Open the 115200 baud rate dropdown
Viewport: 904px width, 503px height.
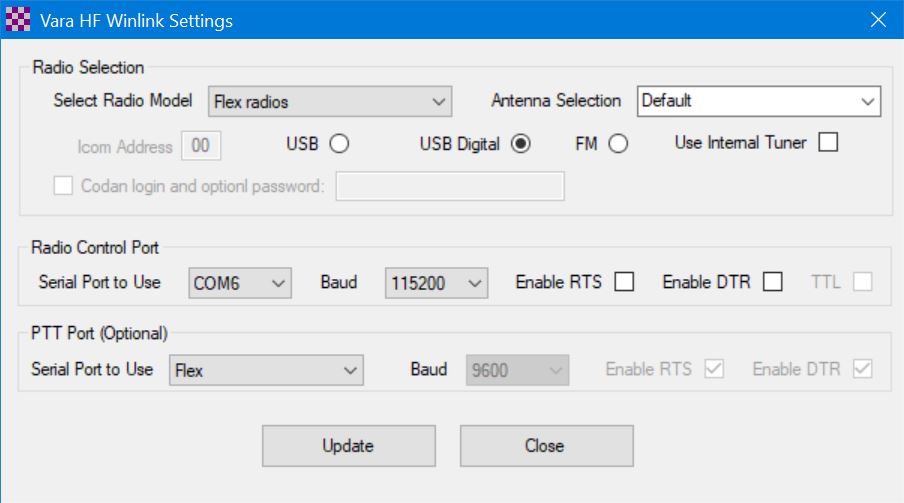[x=436, y=283]
